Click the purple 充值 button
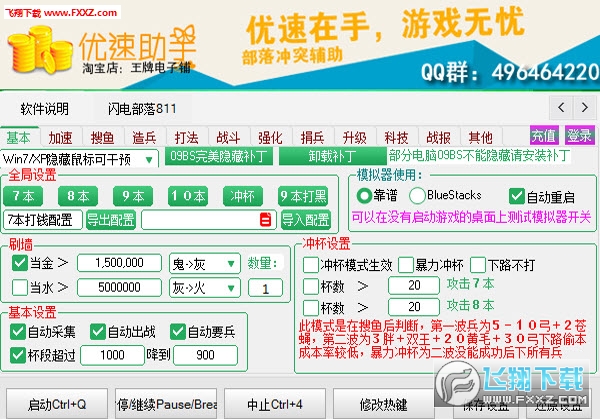Image resolution: width=600 pixels, height=419 pixels. coord(544,135)
